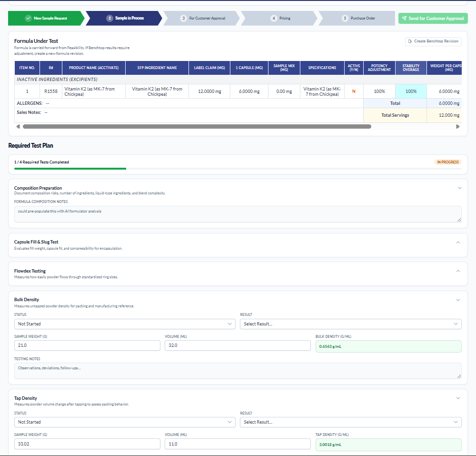Click the step 2 number badge
Image resolution: width=476 pixels, height=456 pixels.
(109, 18)
